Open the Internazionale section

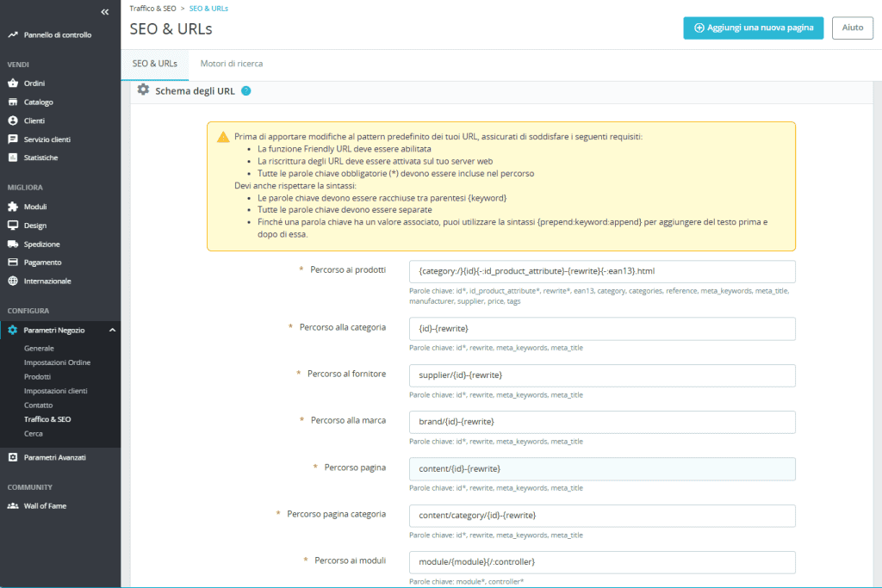(47, 281)
